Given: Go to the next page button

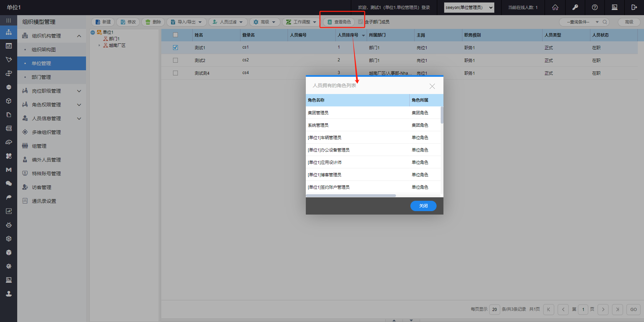Looking at the screenshot, I should 603,310.
